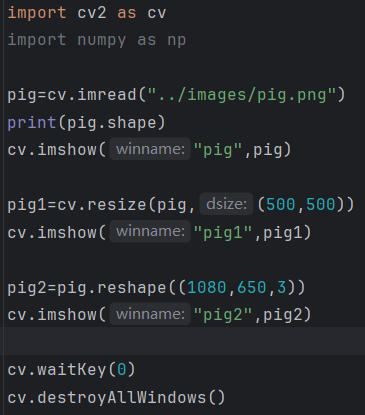The height and width of the screenshot is (415, 365).
Task: Click the print(pig.shape) statement
Action: point(87,123)
